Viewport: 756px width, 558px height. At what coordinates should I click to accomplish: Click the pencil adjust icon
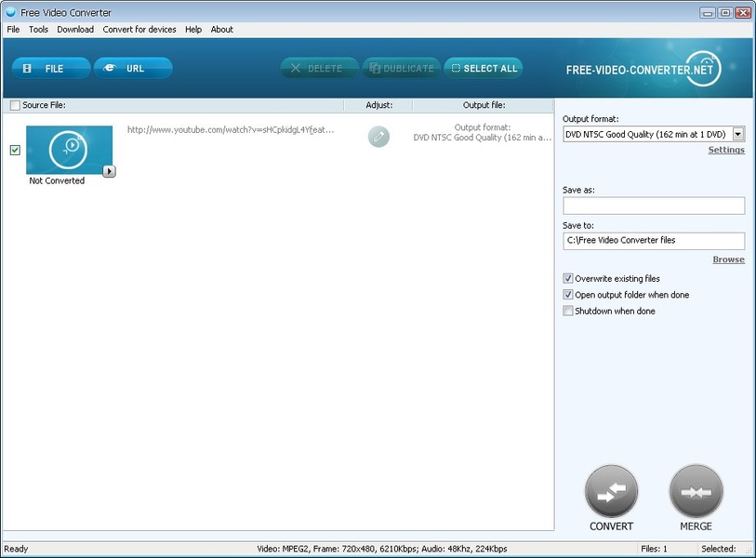pyautogui.click(x=378, y=137)
